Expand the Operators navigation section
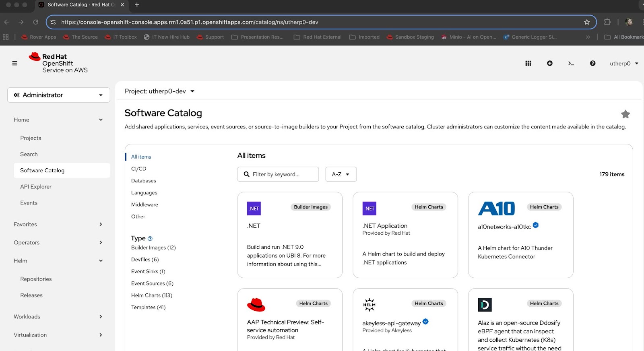The height and width of the screenshot is (351, 644). coord(58,243)
